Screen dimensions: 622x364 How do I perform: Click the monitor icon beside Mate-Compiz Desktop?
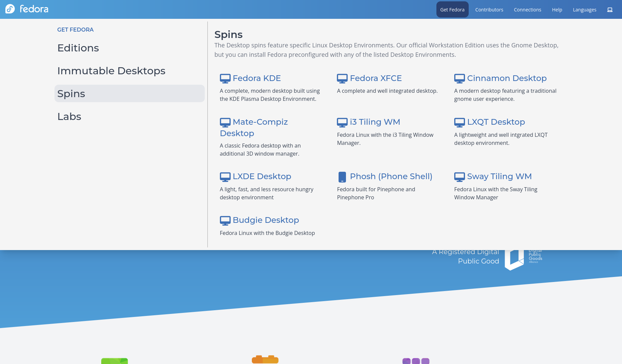click(x=225, y=122)
